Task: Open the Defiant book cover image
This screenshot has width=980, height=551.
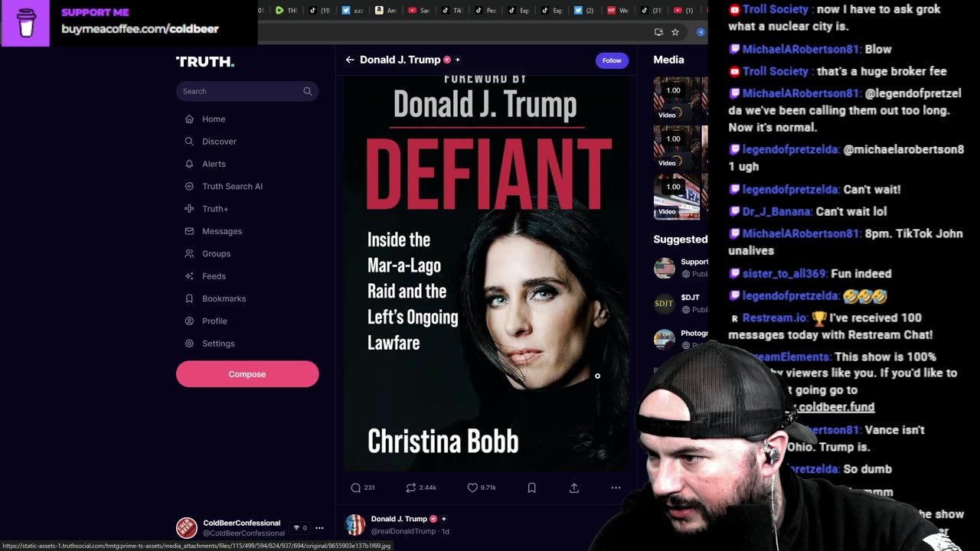Action: pos(486,273)
